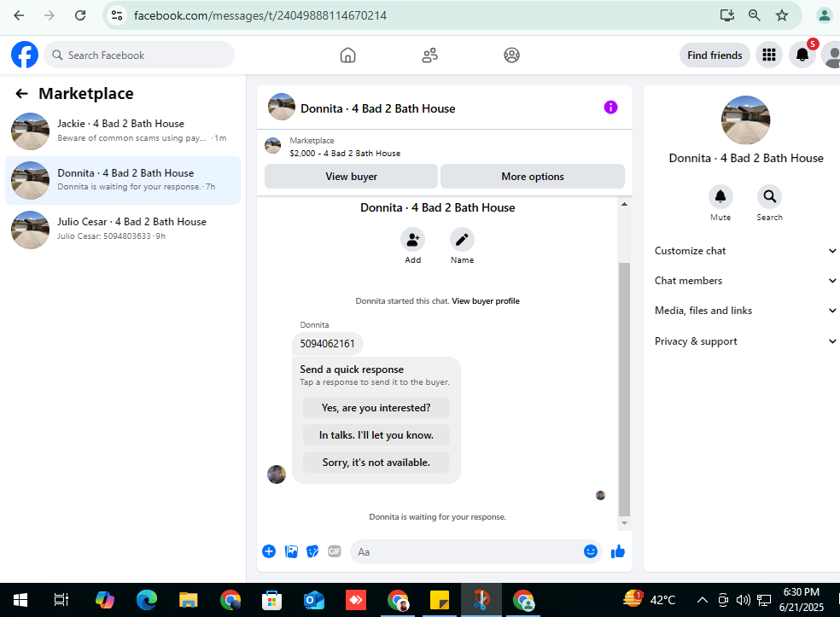
Task: Open the account profile avatar menu
Action: pyautogui.click(x=832, y=55)
